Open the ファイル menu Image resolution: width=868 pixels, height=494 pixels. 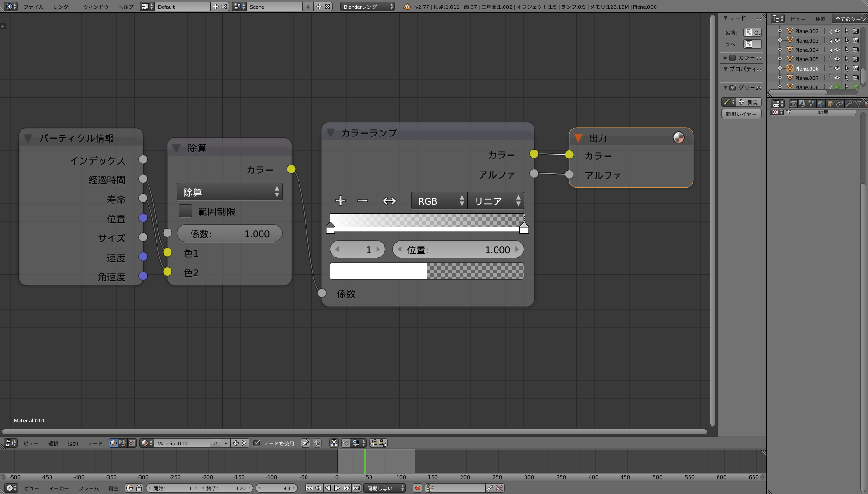(x=34, y=7)
